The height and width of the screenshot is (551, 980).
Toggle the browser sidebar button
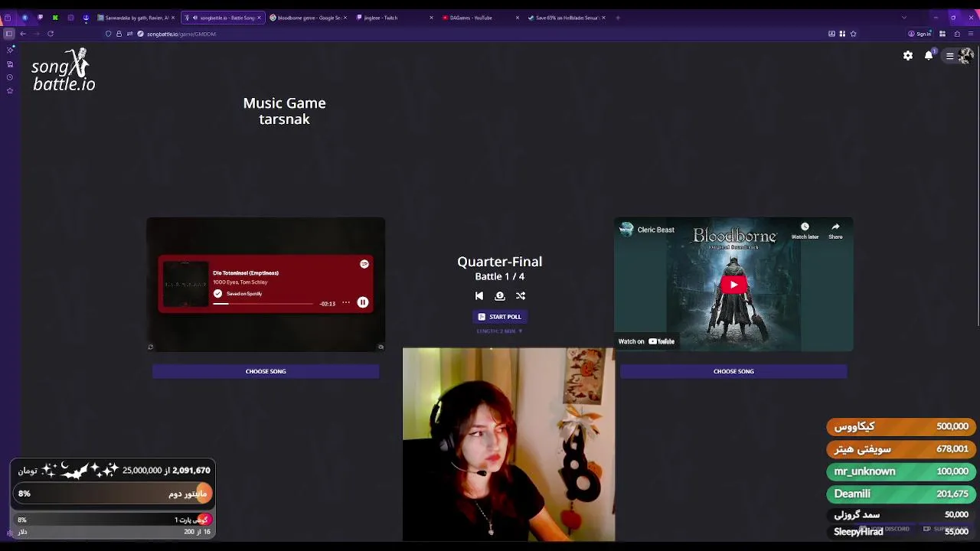(8, 34)
